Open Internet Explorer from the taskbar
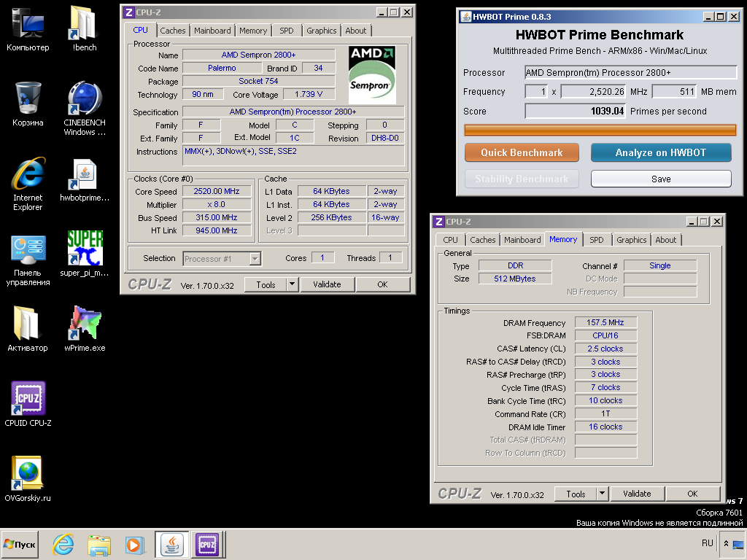The image size is (747, 560). click(x=63, y=544)
